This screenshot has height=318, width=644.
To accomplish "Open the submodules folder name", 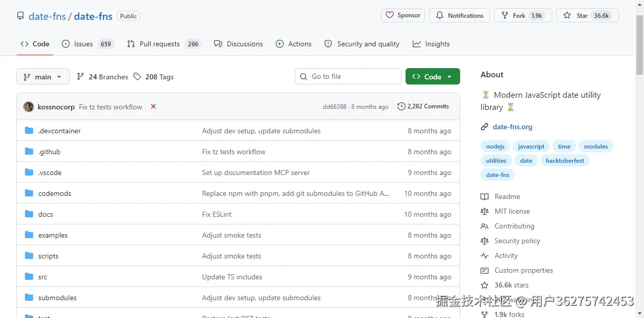I will coord(58,298).
